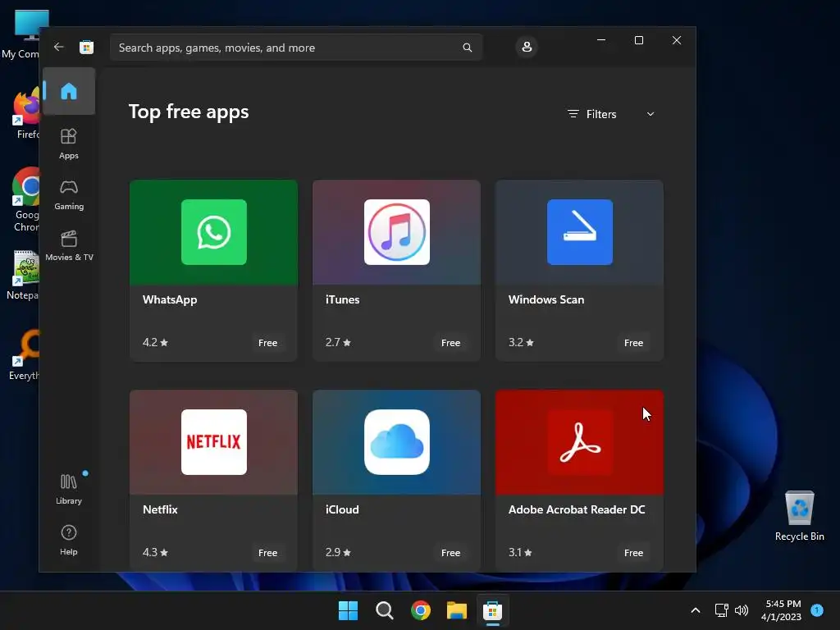The width and height of the screenshot is (840, 630).
Task: Open the iCloud app icon
Action: click(396, 442)
